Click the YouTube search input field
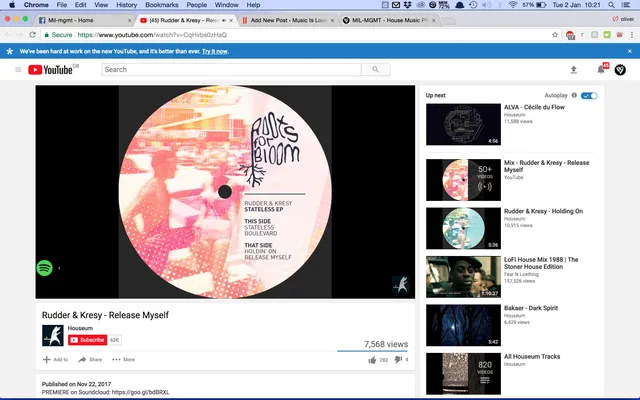 coord(231,69)
